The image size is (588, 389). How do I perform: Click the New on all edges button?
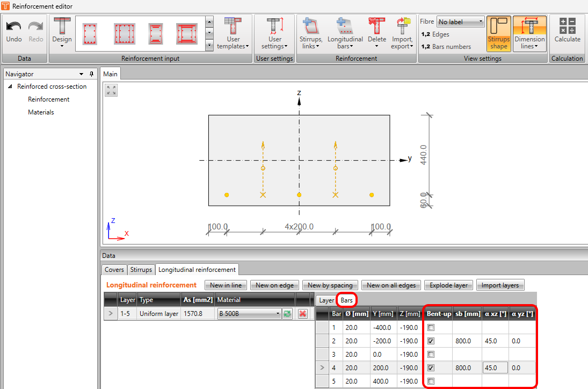[391, 285]
